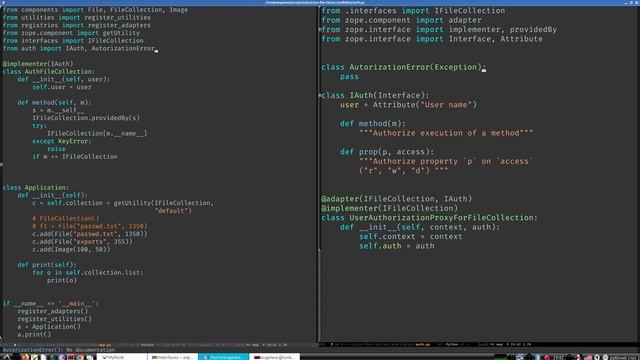Click 'user = Attribute("User name")' line

408,105
